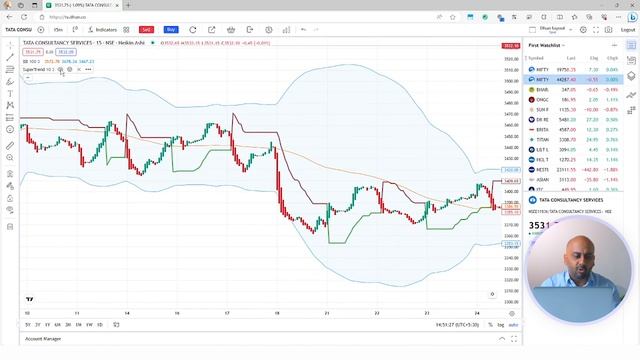
Task: Open the go to date calendar icon
Action: coord(116,325)
